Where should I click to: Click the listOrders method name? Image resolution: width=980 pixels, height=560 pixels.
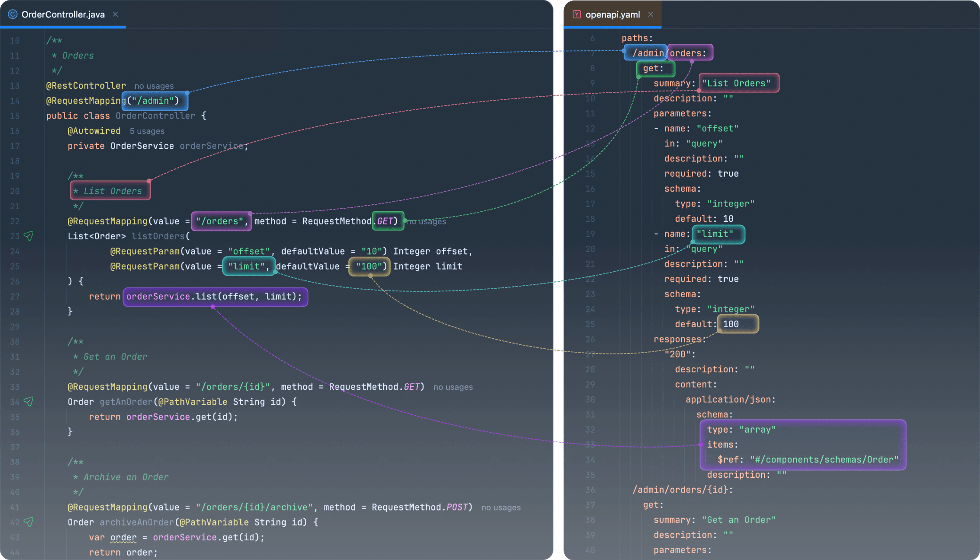(x=158, y=236)
